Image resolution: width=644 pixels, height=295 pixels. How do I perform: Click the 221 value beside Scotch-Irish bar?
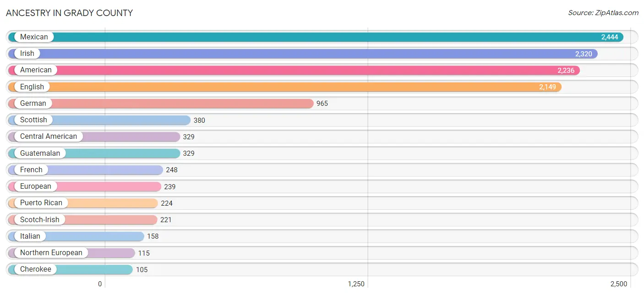coord(166,220)
